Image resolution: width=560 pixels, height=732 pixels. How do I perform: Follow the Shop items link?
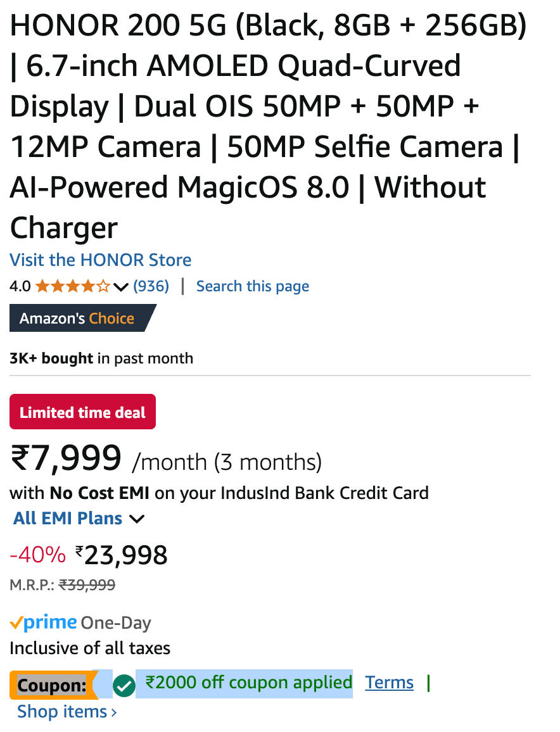coord(67,712)
